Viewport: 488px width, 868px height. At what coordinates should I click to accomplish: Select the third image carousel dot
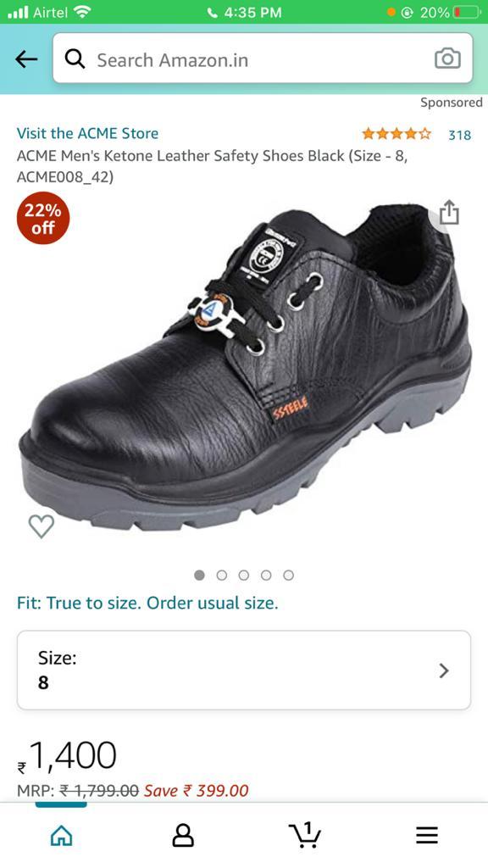pyautogui.click(x=244, y=576)
